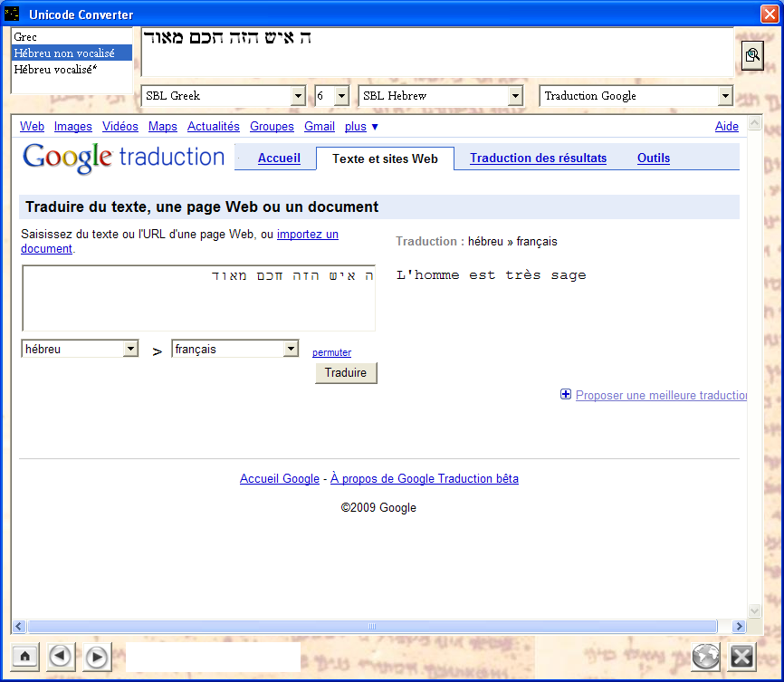784x682 pixels.
Task: Click the vertical scrollbar down arrow
Action: point(754,610)
